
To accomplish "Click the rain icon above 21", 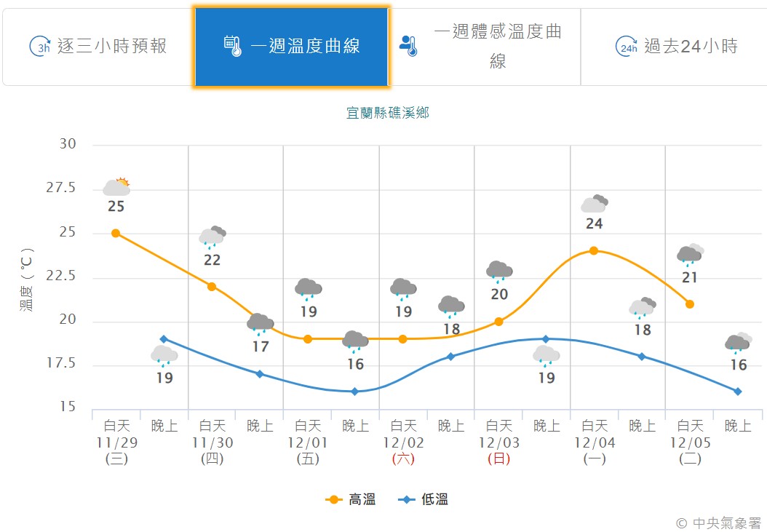I will pyautogui.click(x=690, y=253).
